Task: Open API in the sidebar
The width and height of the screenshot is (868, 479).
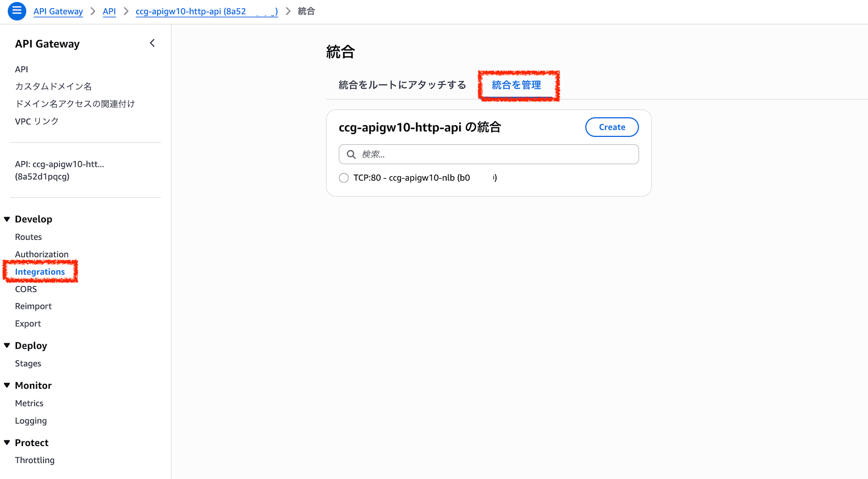Action: pos(22,69)
